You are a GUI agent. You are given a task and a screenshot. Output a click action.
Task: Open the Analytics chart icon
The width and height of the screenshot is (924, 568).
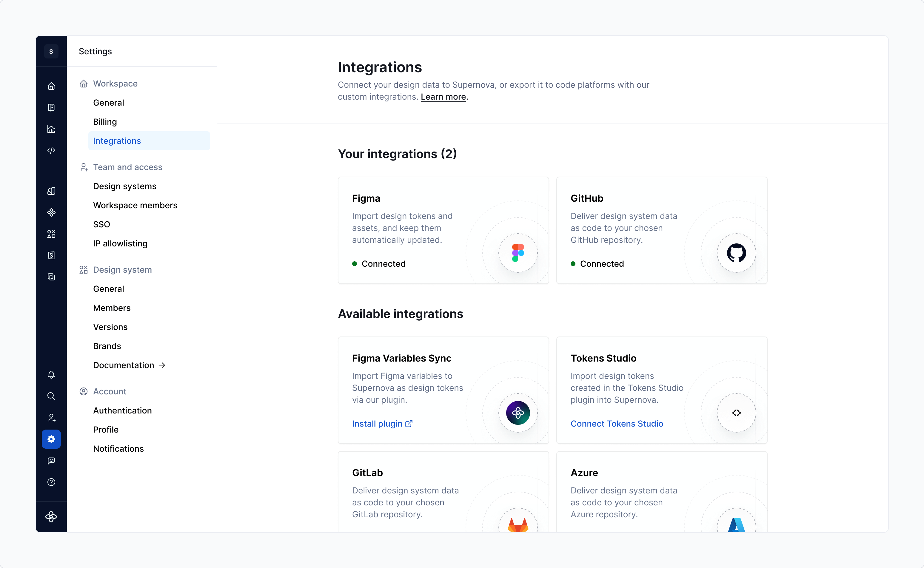pos(51,129)
